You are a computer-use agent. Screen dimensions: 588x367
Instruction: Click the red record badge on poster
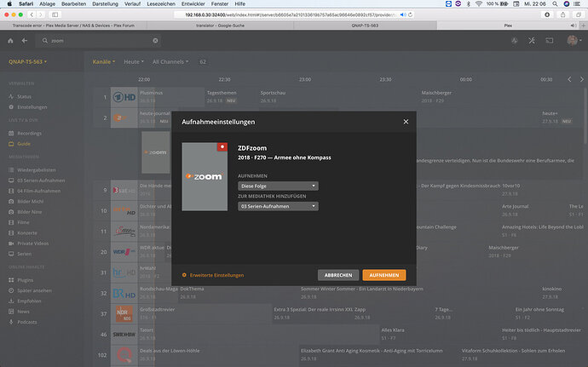(222, 146)
